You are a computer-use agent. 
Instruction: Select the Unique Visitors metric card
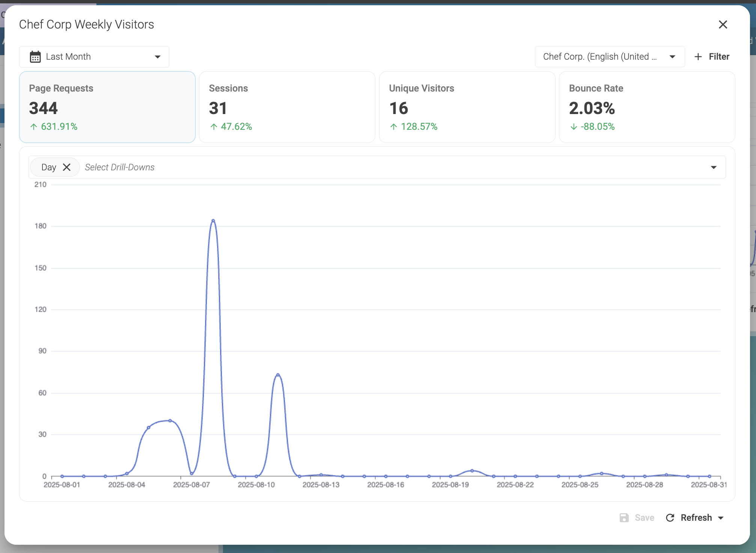[467, 107]
